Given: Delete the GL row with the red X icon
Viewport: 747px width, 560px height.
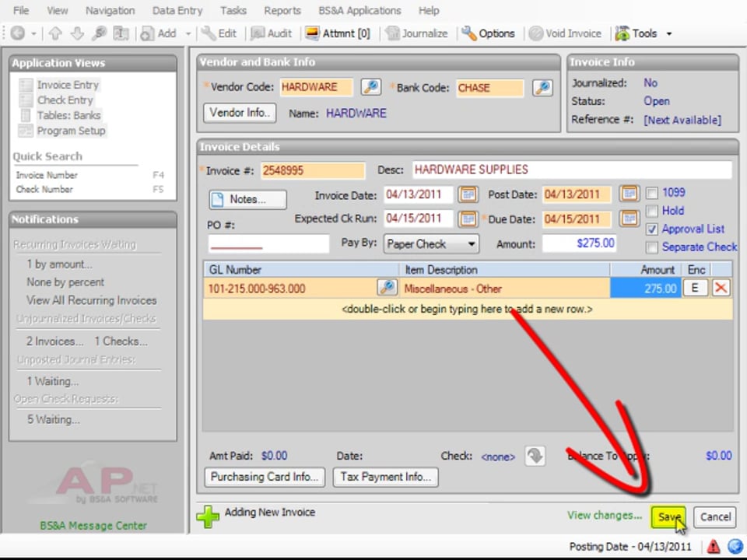Looking at the screenshot, I should click(721, 288).
